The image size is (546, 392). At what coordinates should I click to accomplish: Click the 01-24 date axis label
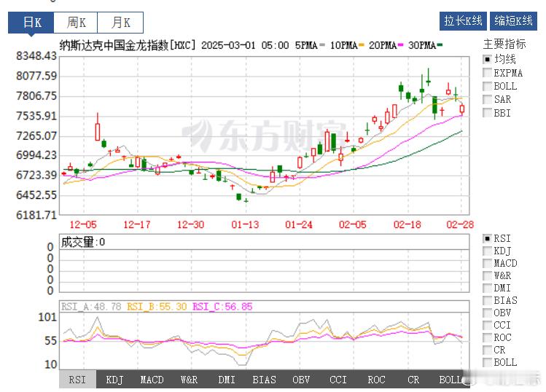[299, 224]
